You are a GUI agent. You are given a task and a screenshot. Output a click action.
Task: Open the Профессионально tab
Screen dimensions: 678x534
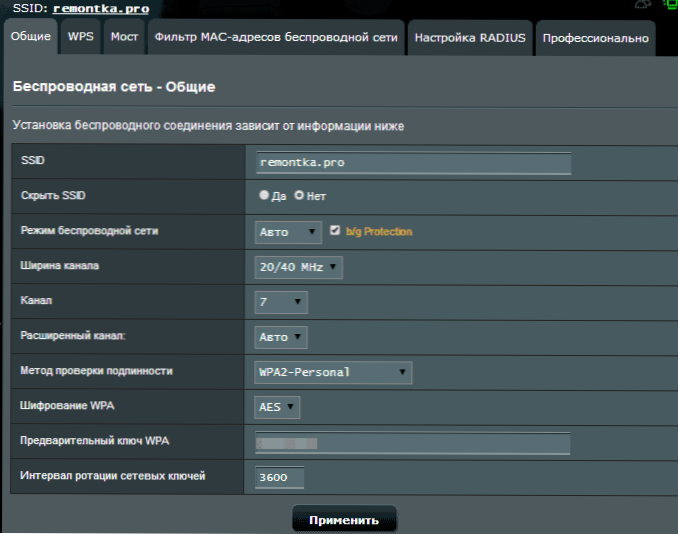point(595,38)
